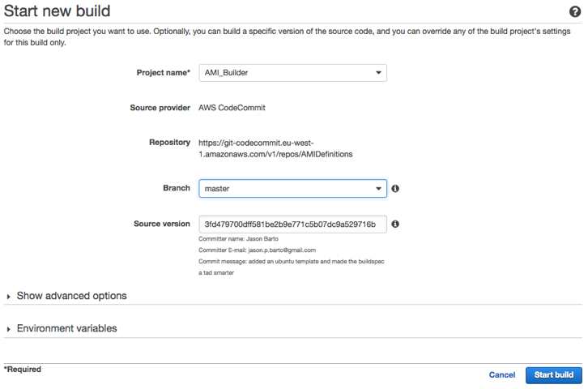Click the Start new build heading
Viewport: 588px width, 389px height.
(x=58, y=11)
